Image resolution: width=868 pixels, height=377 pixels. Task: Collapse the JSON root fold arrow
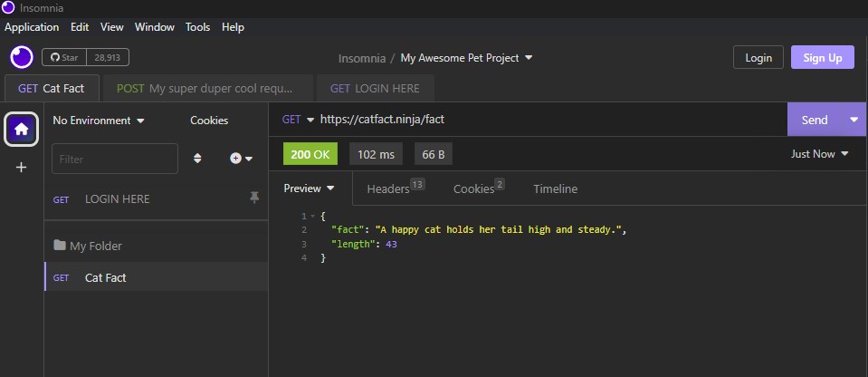click(x=313, y=216)
